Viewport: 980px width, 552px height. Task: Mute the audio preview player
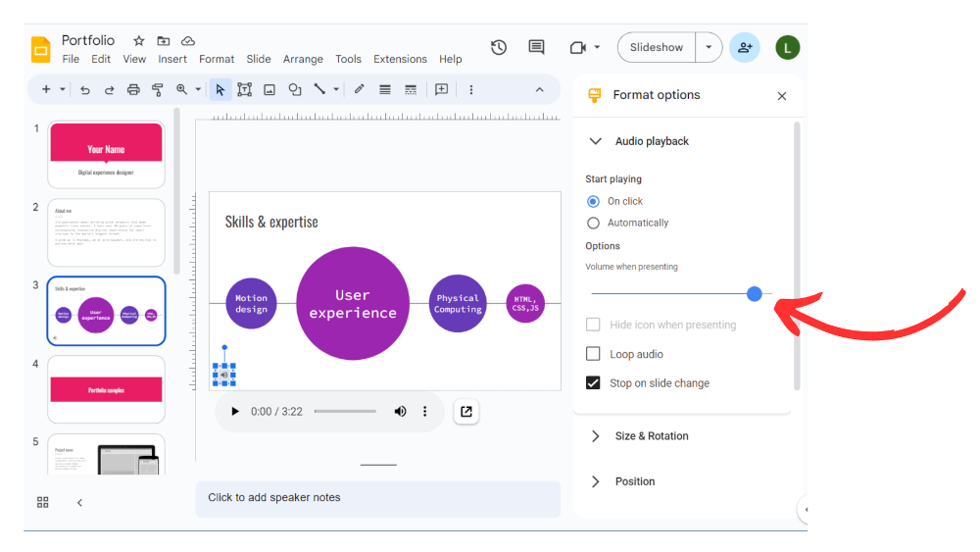pos(400,412)
